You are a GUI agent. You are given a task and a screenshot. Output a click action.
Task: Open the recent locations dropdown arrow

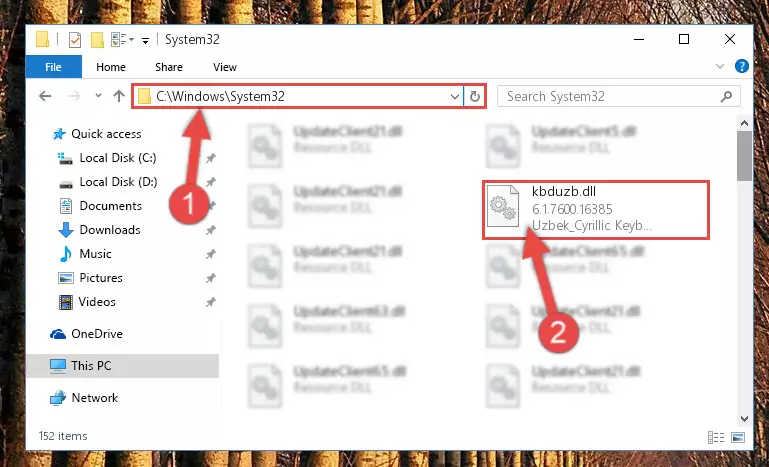[x=98, y=96]
